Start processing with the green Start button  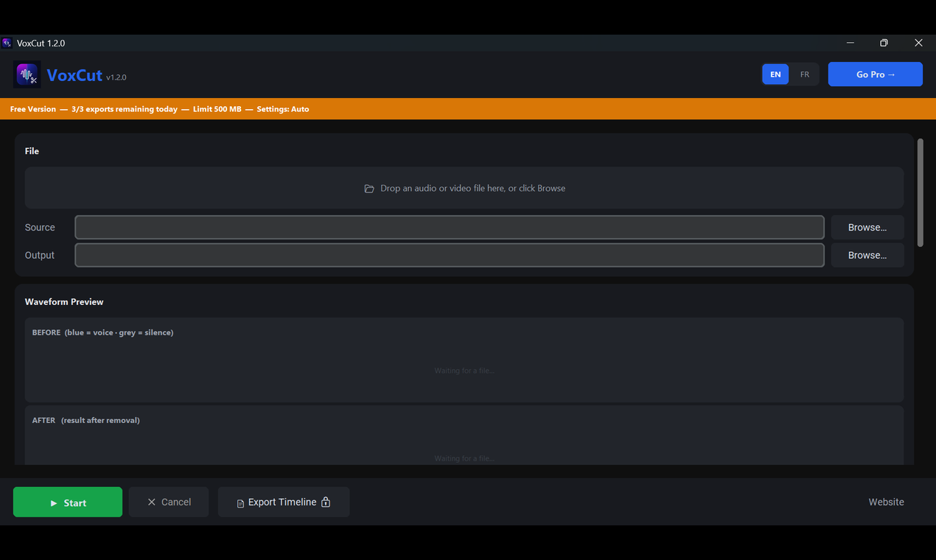point(68,502)
